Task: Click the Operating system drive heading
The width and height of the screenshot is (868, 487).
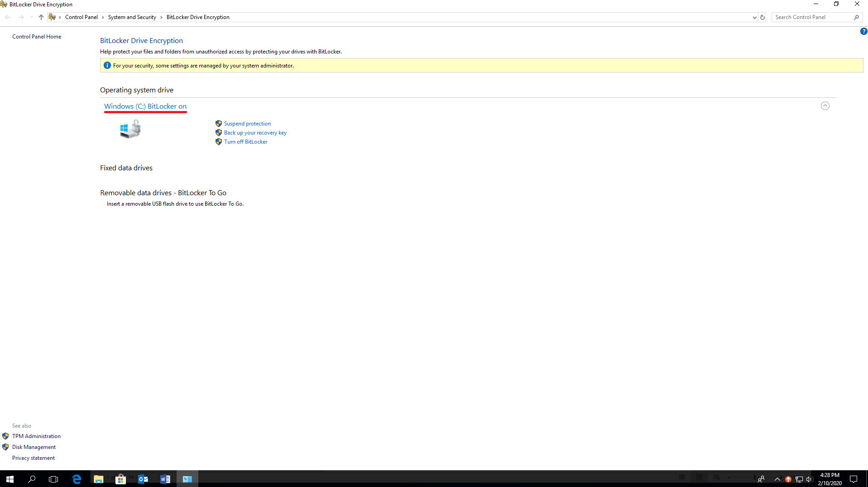Action: point(137,90)
